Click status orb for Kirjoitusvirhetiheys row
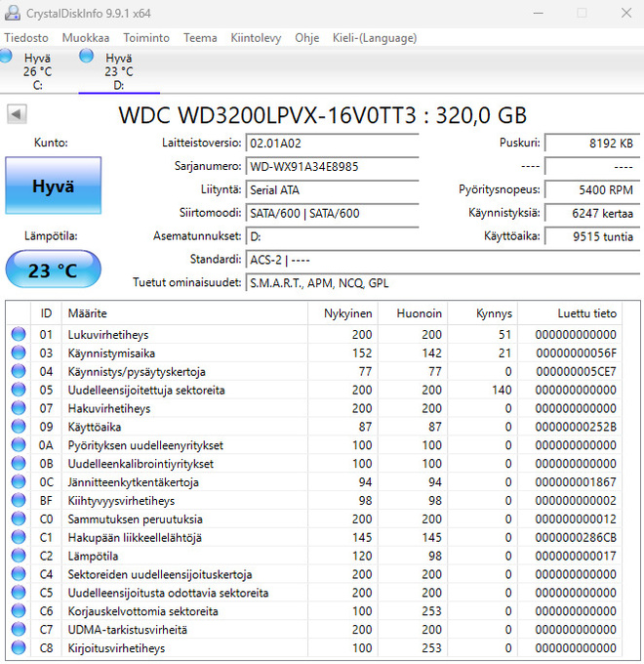 coord(19,647)
